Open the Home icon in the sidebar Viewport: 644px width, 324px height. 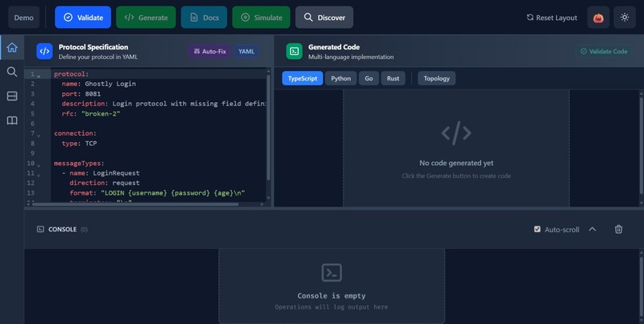coord(12,48)
